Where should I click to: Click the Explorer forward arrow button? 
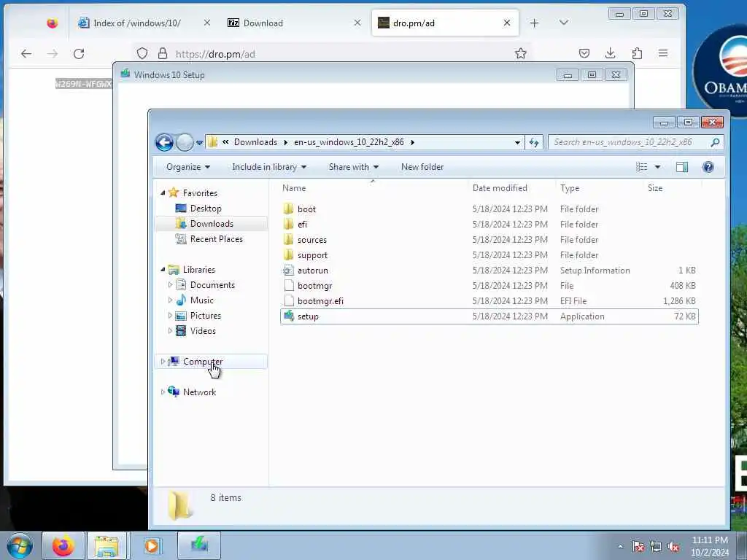coord(185,142)
